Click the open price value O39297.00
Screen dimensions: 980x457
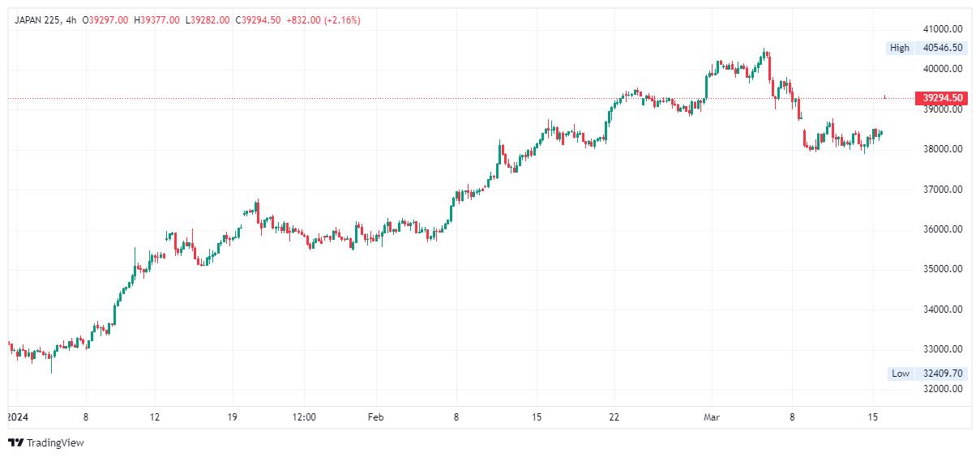[x=105, y=20]
